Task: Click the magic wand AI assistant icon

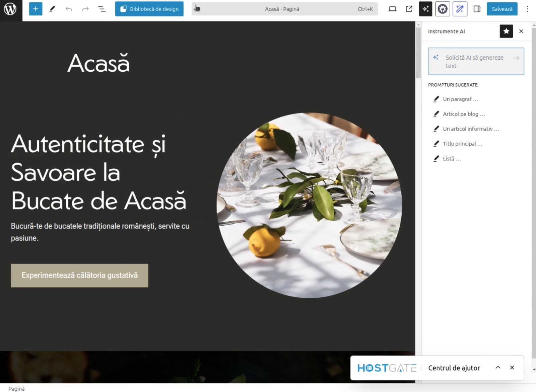Action: click(x=460, y=9)
